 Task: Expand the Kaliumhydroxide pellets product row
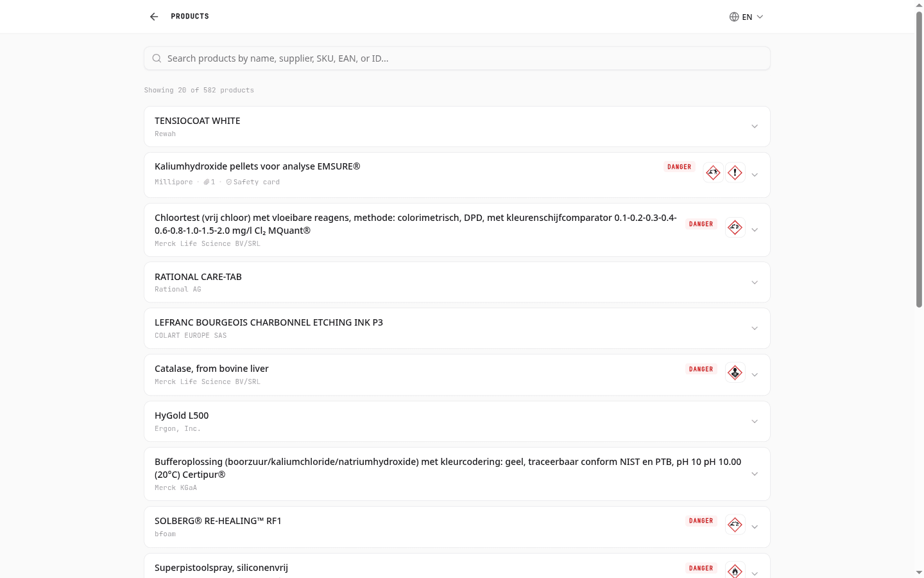click(x=755, y=175)
